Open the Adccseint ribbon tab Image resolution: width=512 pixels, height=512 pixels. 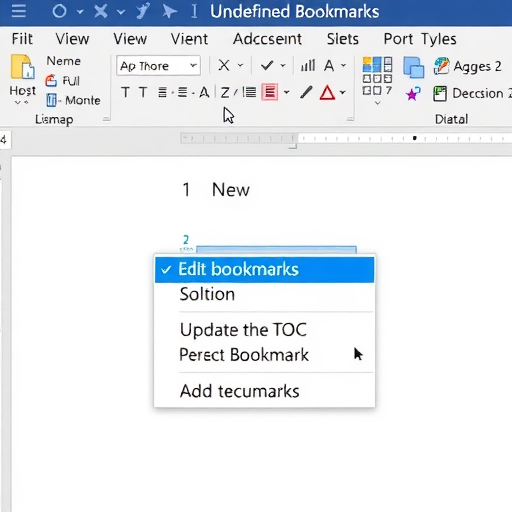[x=267, y=39]
